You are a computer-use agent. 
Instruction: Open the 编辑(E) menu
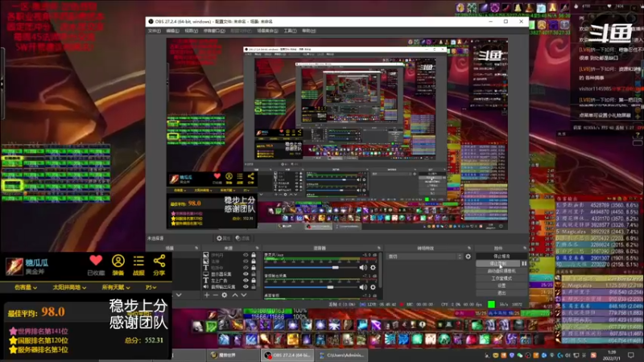(x=172, y=31)
